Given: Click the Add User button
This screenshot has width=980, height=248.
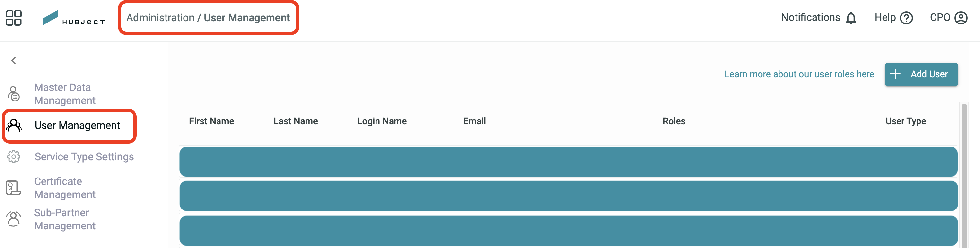Looking at the screenshot, I should pos(921,74).
